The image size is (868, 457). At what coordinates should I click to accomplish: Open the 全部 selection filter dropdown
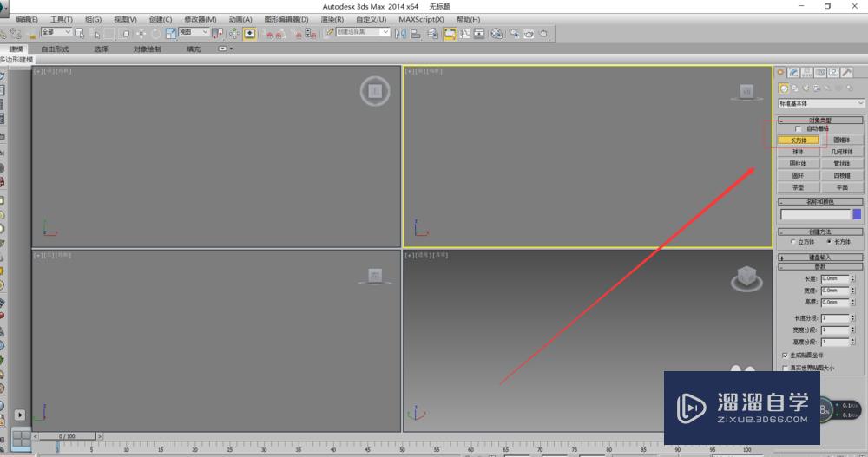[56, 32]
